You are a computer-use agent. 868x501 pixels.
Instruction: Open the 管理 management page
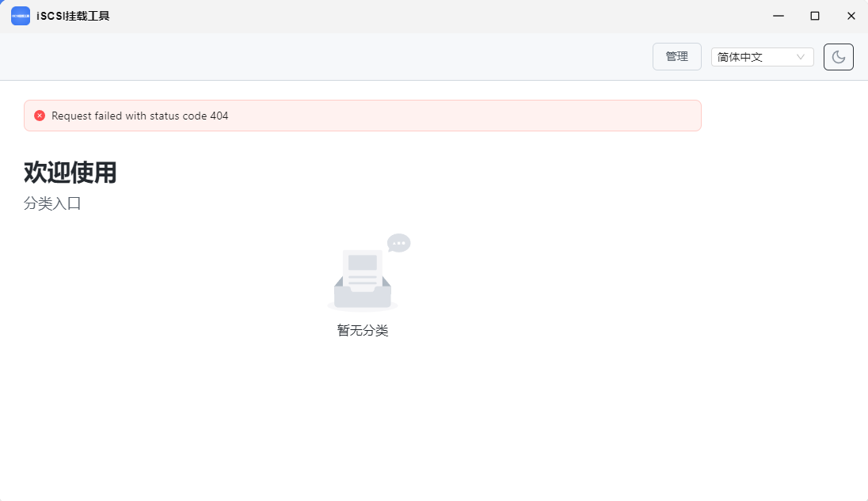[676, 56]
